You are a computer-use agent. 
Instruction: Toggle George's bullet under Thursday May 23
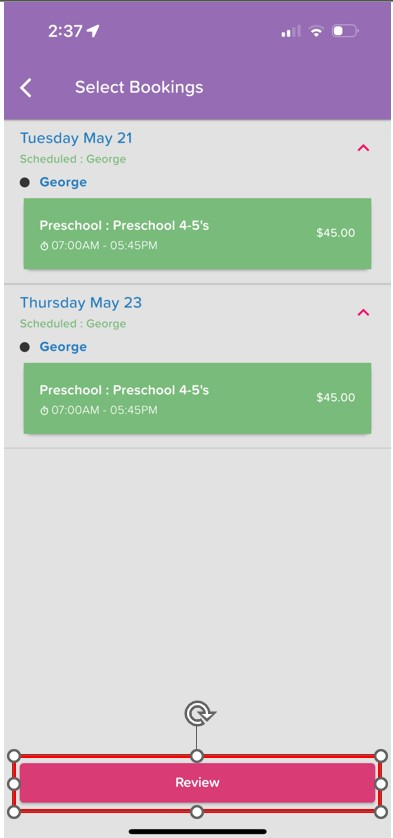pos(25,347)
